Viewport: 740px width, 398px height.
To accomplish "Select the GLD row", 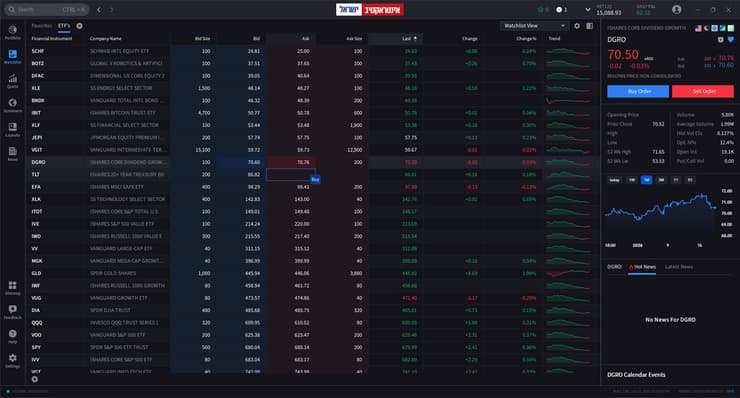I will pos(312,273).
